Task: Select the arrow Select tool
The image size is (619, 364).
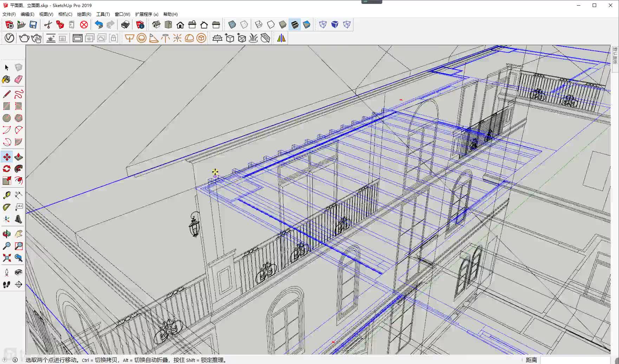Action: [x=7, y=67]
